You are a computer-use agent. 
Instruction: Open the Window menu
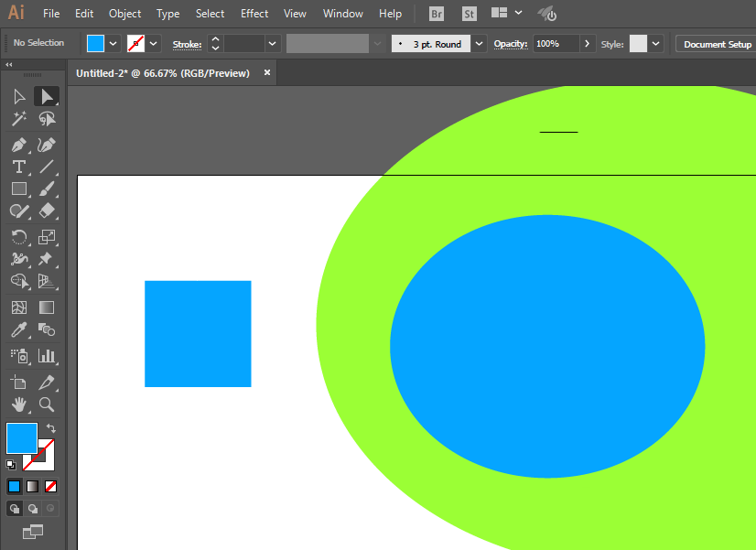point(343,14)
